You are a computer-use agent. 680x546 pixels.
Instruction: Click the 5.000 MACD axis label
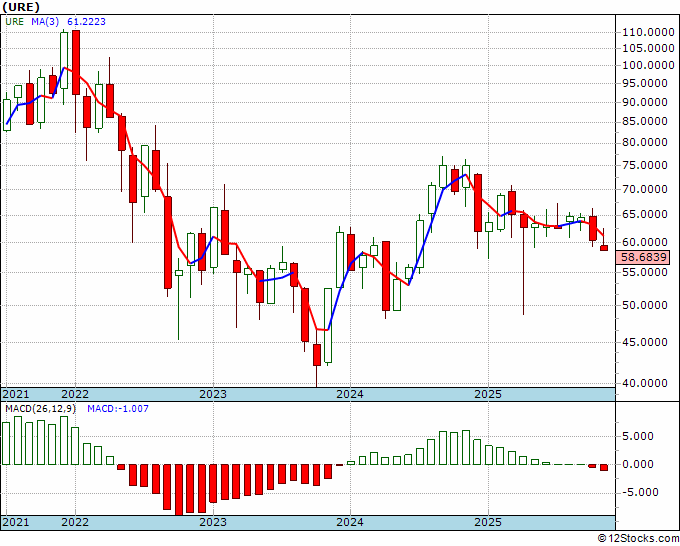click(638, 437)
